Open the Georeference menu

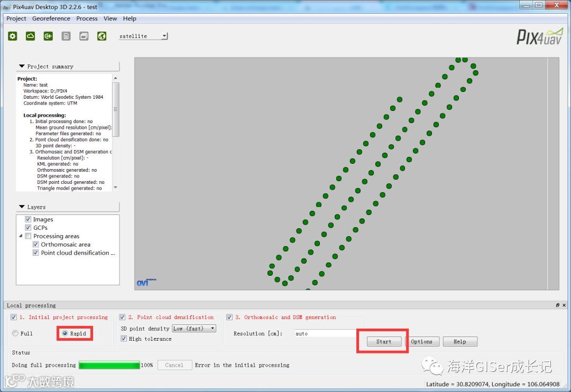(51, 18)
